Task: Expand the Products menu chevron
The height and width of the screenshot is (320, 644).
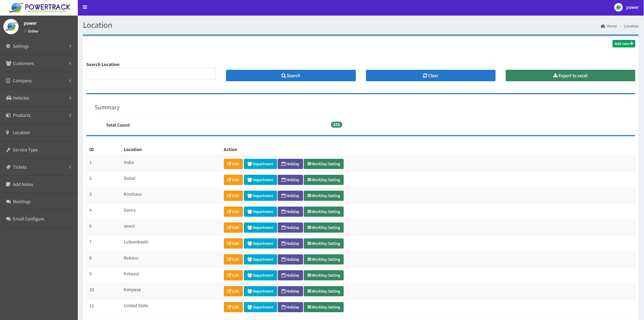Action: click(x=70, y=115)
